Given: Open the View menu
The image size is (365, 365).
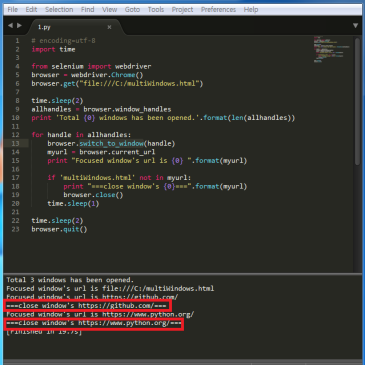Looking at the screenshot, I should (110, 10).
